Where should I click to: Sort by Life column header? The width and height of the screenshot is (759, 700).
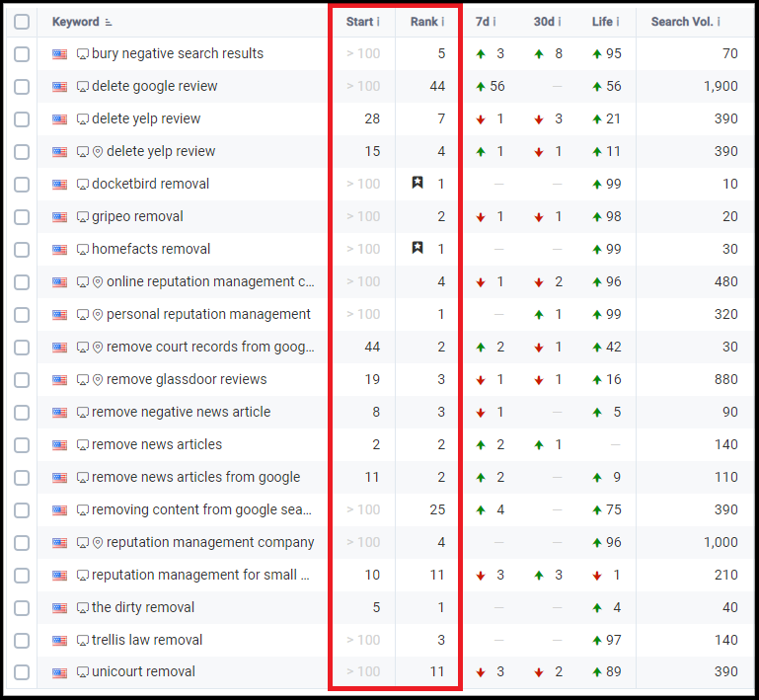point(602,22)
